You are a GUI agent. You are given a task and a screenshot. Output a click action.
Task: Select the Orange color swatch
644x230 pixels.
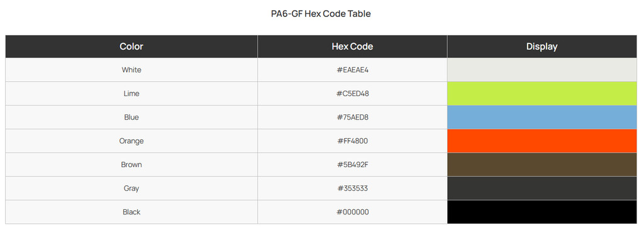click(541, 141)
